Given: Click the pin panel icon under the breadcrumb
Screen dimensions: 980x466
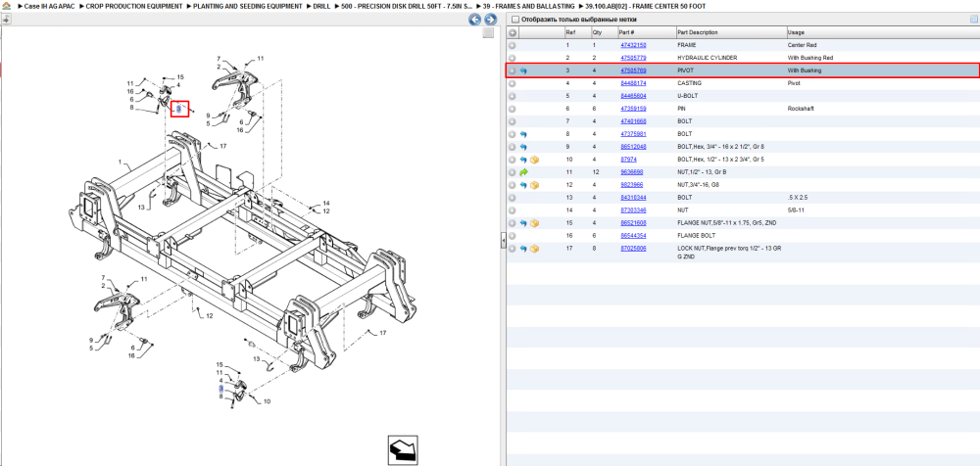Looking at the screenshot, I should pyautogui.click(x=6, y=20).
